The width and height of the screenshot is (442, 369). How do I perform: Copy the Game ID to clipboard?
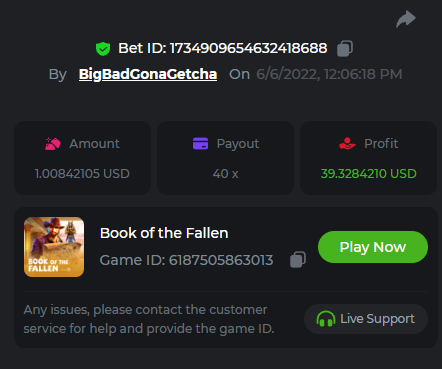tap(298, 259)
